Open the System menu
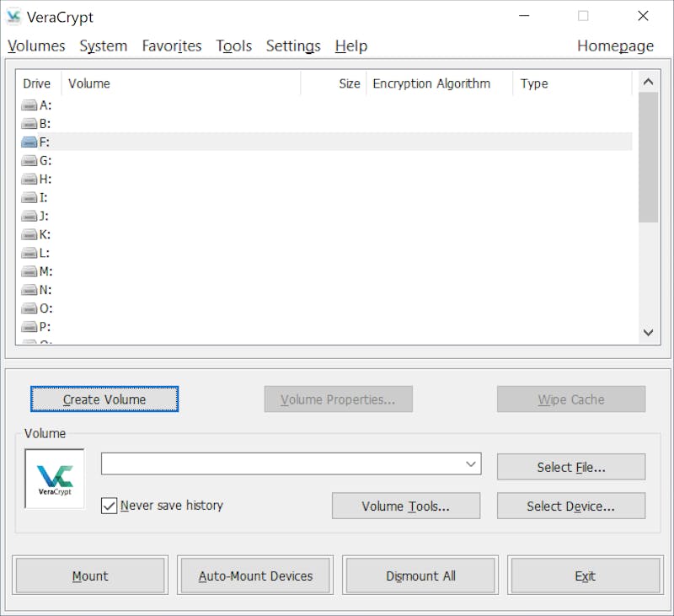Viewport: 674px width, 616px height. click(x=103, y=46)
